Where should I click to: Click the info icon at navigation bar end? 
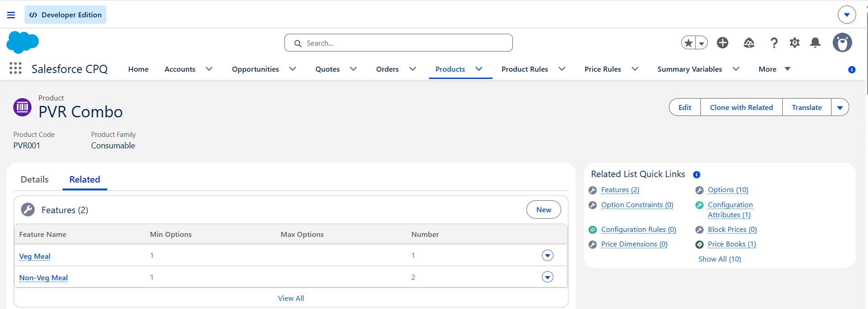852,69
